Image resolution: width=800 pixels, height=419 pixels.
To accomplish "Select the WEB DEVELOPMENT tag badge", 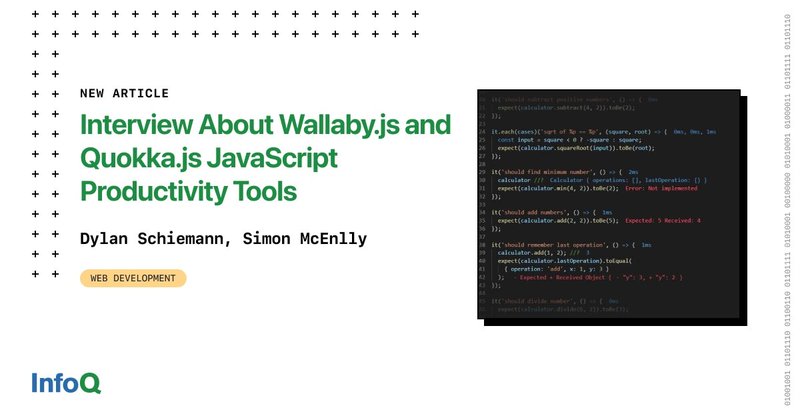I will pos(133,278).
